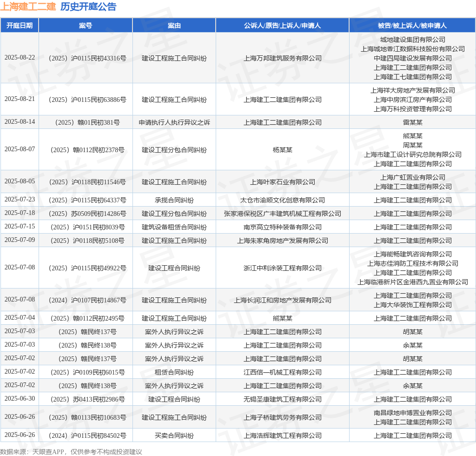Click case cause 承揽合同纠纷
Viewport: 476px width, 456px height.
coord(174,200)
